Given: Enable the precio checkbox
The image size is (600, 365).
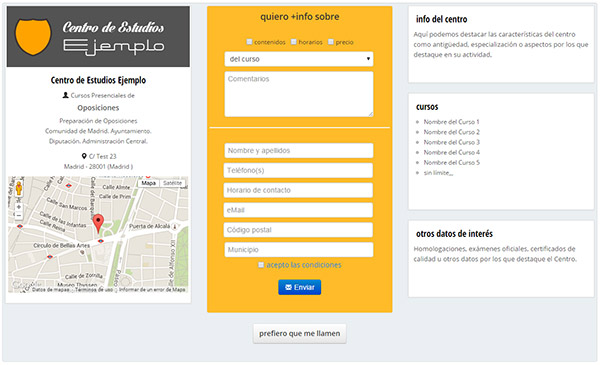Looking at the screenshot, I should pyautogui.click(x=331, y=42).
